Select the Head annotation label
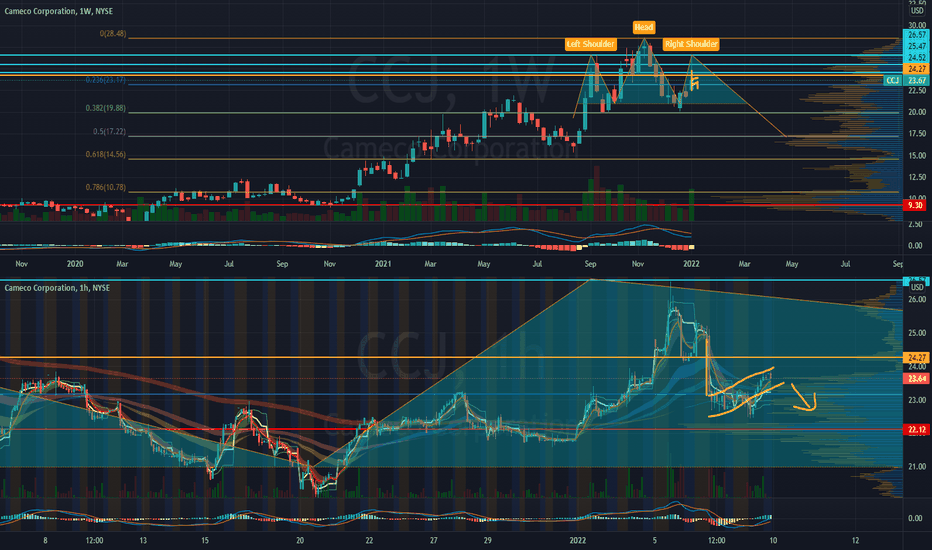The image size is (932, 550). pyautogui.click(x=644, y=27)
